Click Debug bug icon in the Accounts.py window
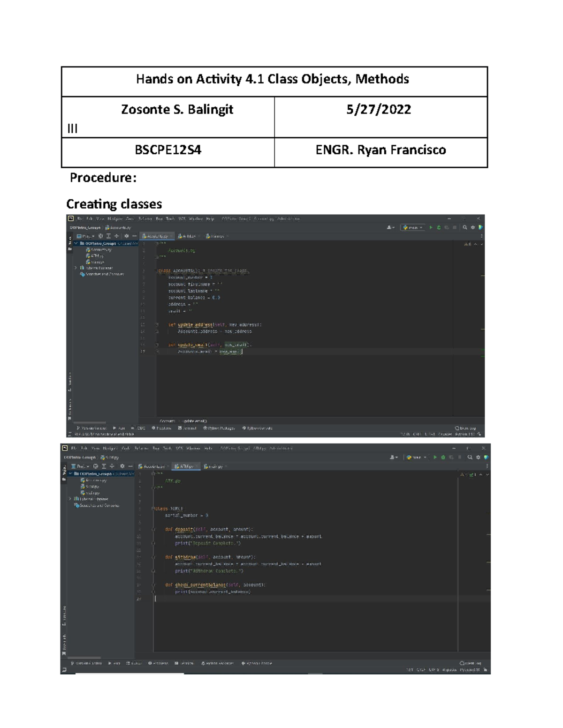Viewport: 563px width, 728px height. click(x=439, y=227)
